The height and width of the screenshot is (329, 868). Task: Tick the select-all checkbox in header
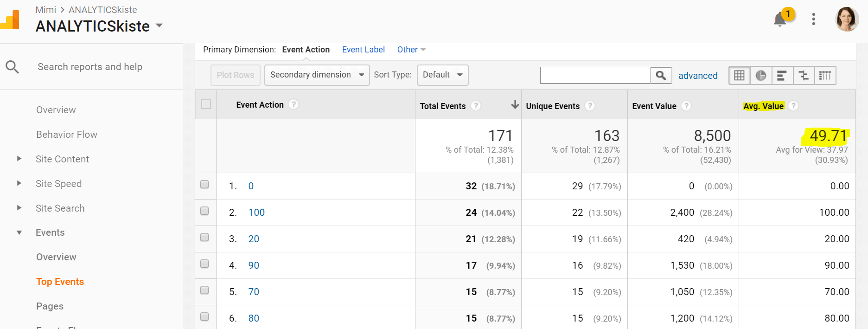[206, 104]
